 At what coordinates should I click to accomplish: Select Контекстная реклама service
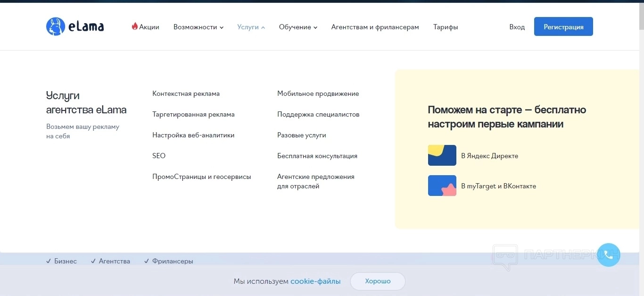pos(186,93)
